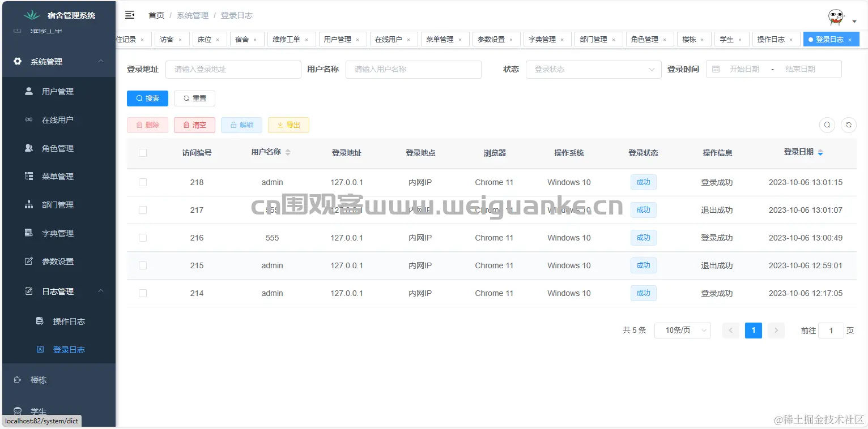This screenshot has width=868, height=429.
Task: Close the 操作日志 tab
Action: (791, 40)
